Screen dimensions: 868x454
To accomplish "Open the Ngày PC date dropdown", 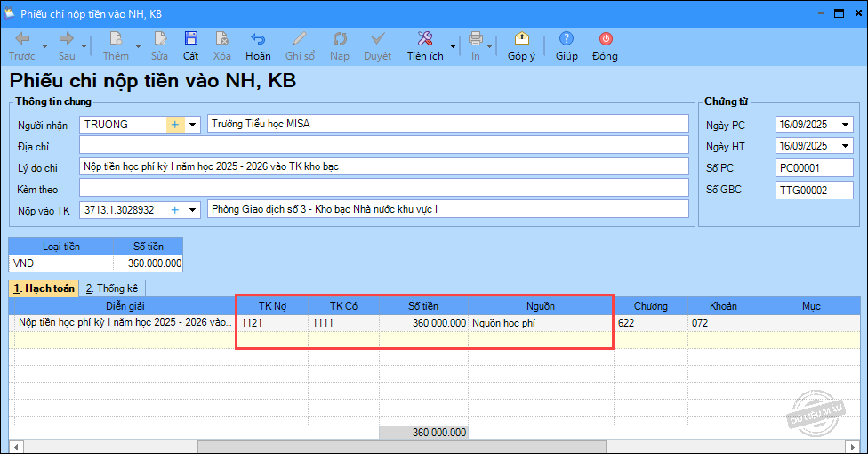I will (845, 125).
